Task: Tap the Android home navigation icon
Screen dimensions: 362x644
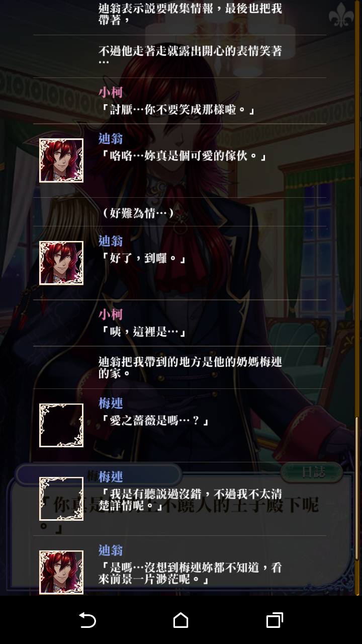Action: (x=181, y=620)
